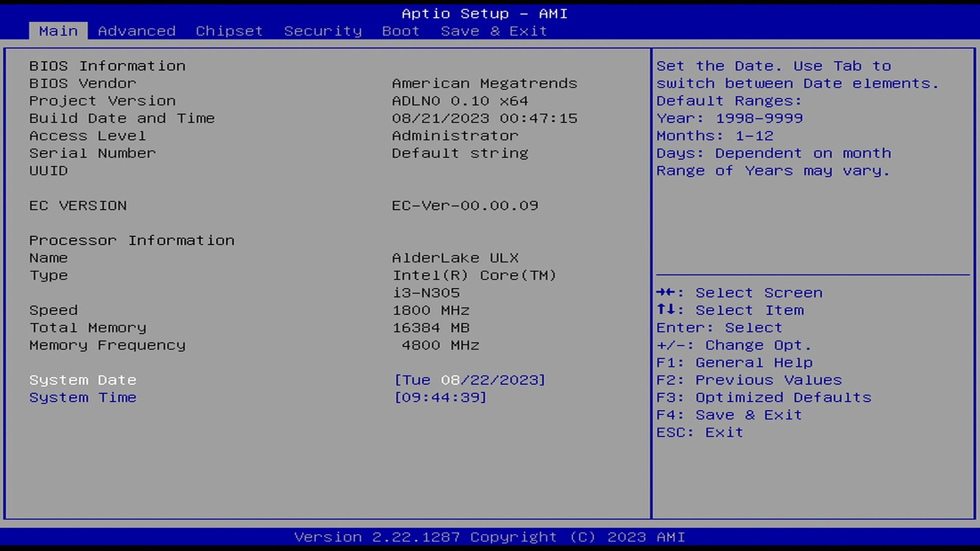Click the Project Version label

[102, 101]
